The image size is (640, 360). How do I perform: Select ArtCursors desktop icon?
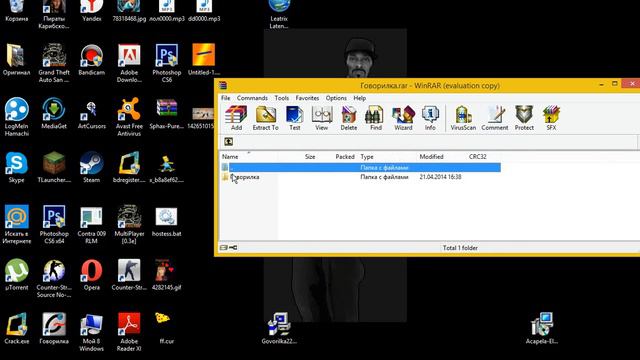coord(91,113)
